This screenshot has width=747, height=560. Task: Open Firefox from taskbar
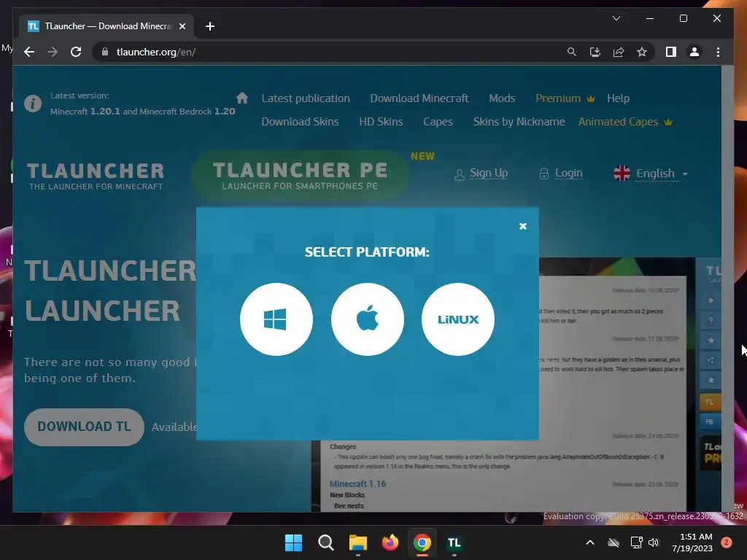[x=390, y=542]
